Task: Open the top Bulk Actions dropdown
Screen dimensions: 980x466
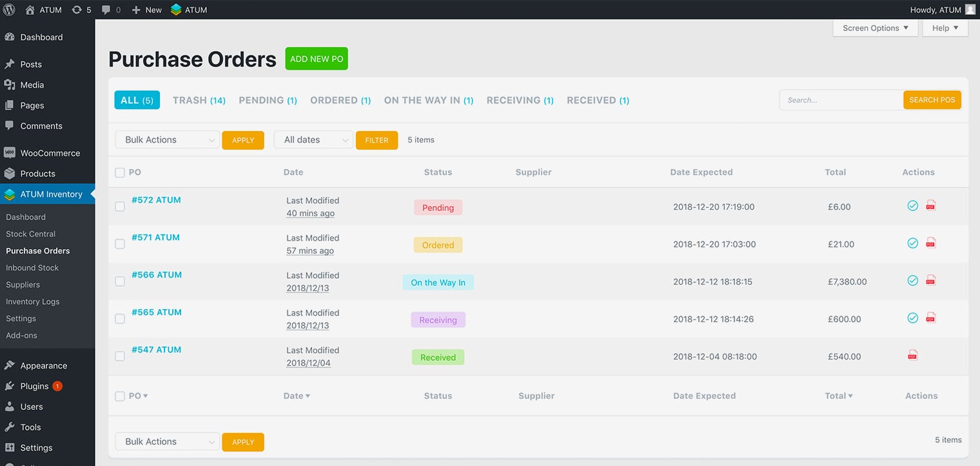Action: [x=167, y=140]
